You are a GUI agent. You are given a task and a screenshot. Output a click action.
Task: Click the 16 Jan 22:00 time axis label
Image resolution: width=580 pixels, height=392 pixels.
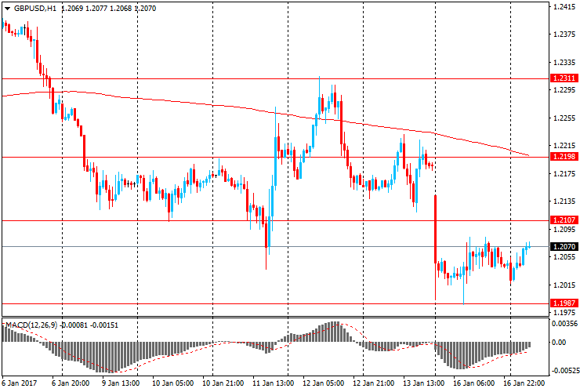524,383
